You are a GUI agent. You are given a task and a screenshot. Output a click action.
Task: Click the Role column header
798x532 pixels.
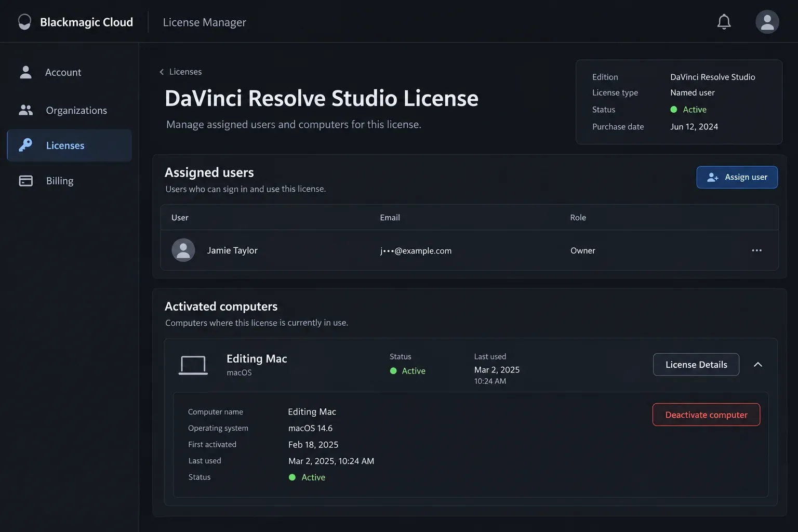click(578, 218)
